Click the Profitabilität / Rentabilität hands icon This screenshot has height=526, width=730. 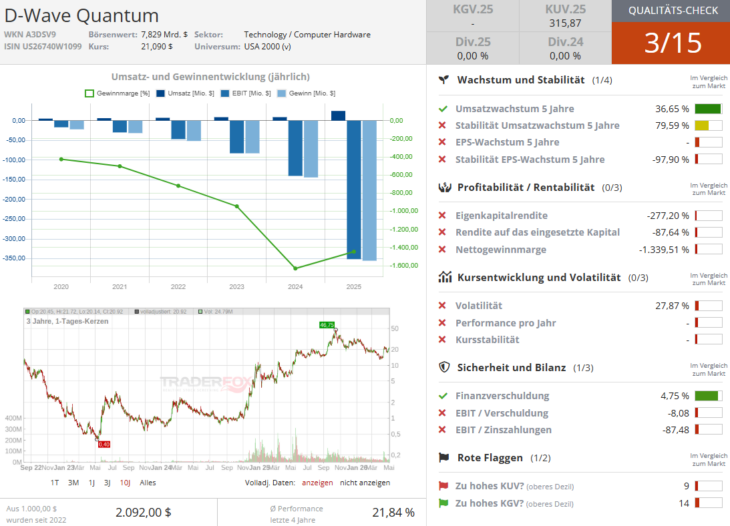445,188
